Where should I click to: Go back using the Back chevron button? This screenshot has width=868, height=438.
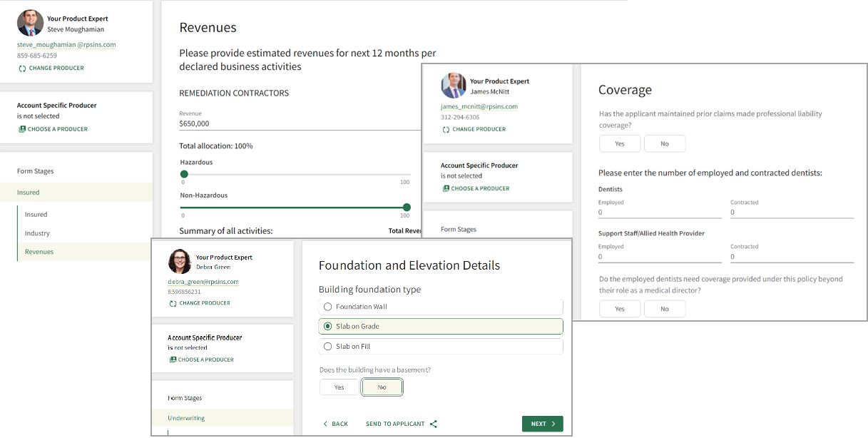(335, 424)
